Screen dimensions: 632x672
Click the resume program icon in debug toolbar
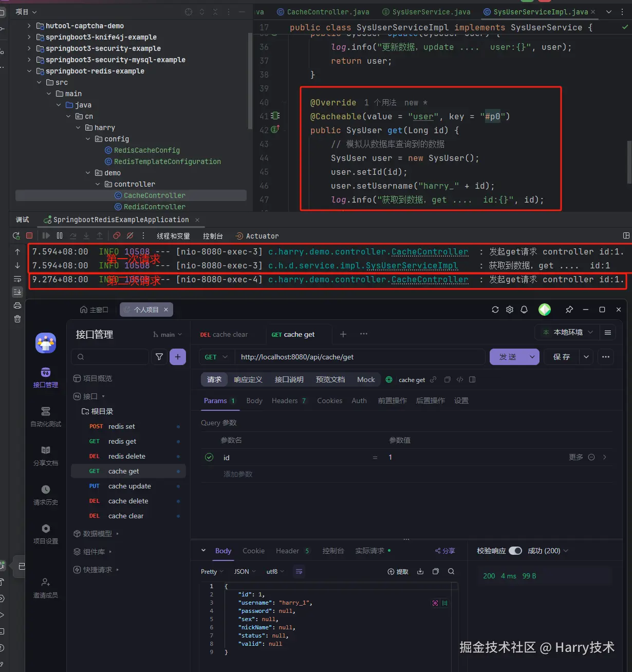[x=46, y=235]
